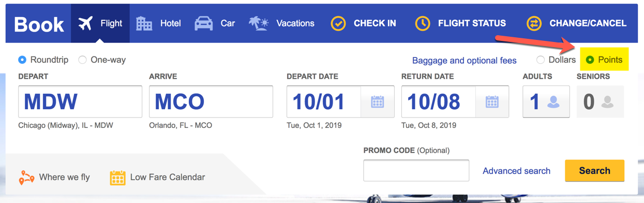This screenshot has width=644, height=203.
Task: Click the Change/Cancel arrows icon
Action: tap(534, 23)
